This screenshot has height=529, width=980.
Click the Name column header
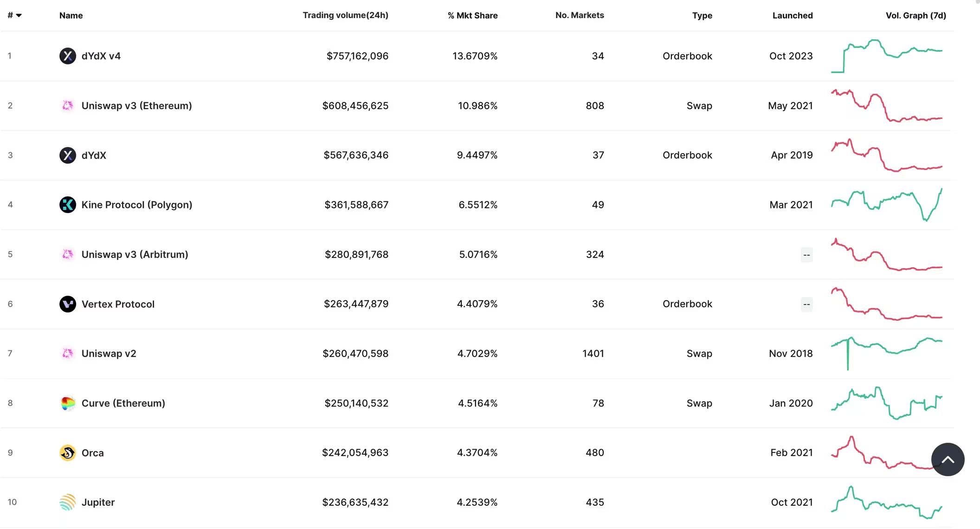pyautogui.click(x=71, y=15)
